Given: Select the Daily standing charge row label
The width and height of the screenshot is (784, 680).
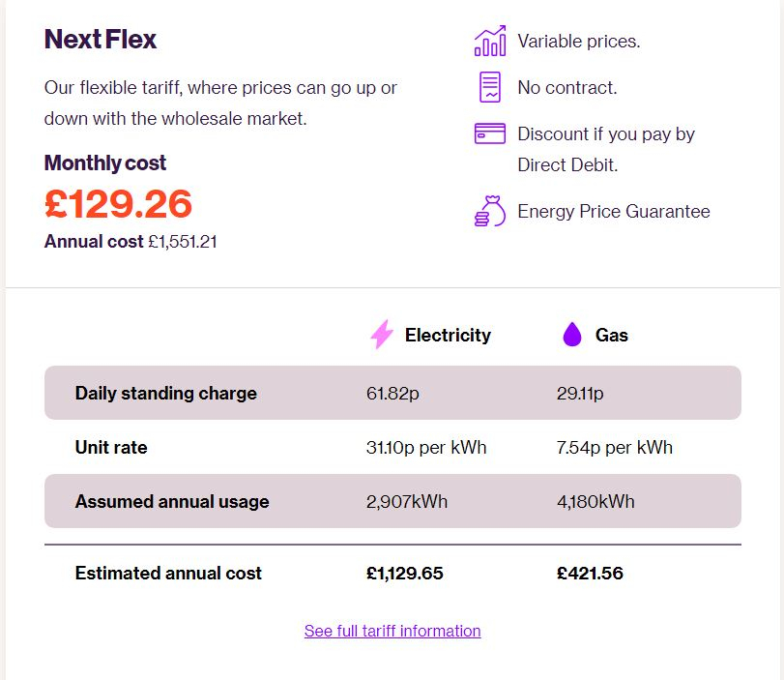Looking at the screenshot, I should tap(166, 393).
